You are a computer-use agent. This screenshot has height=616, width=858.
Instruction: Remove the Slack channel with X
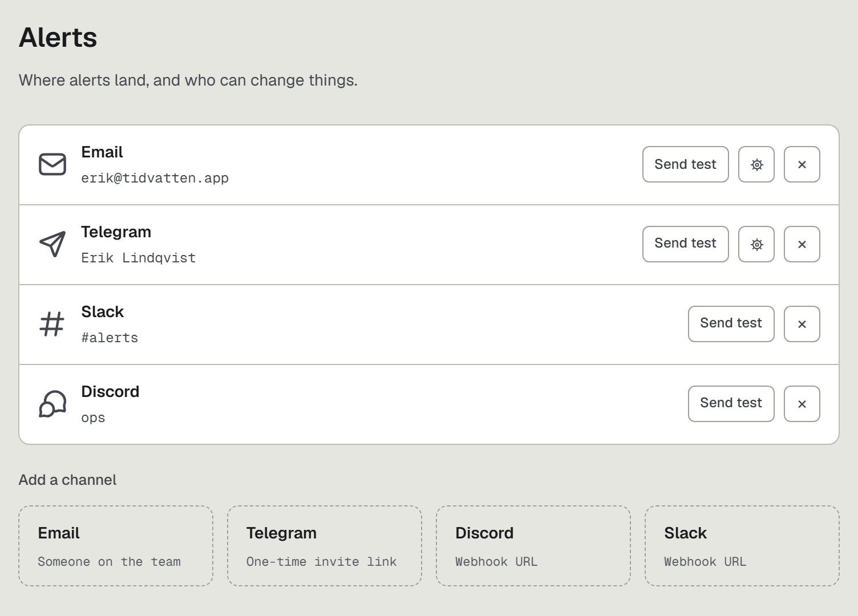coord(802,324)
